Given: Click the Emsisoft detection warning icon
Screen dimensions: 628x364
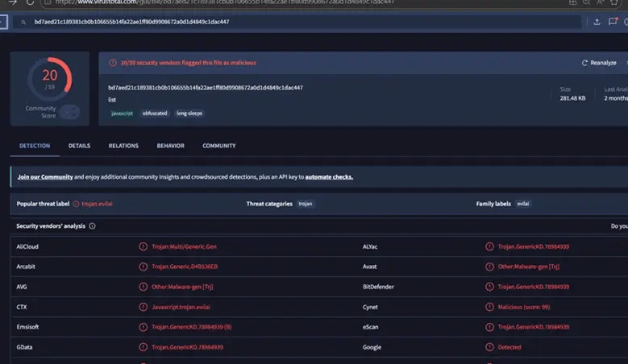Looking at the screenshot, I should point(143,327).
